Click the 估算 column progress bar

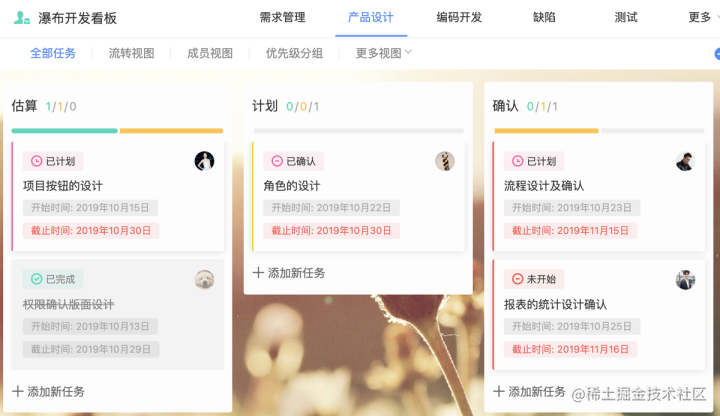pos(117,131)
